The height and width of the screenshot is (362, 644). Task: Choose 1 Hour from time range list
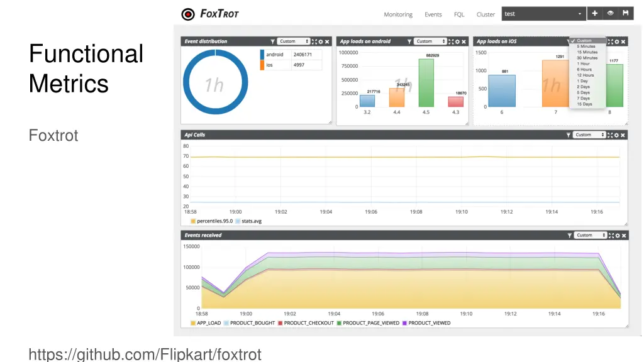tap(588, 63)
